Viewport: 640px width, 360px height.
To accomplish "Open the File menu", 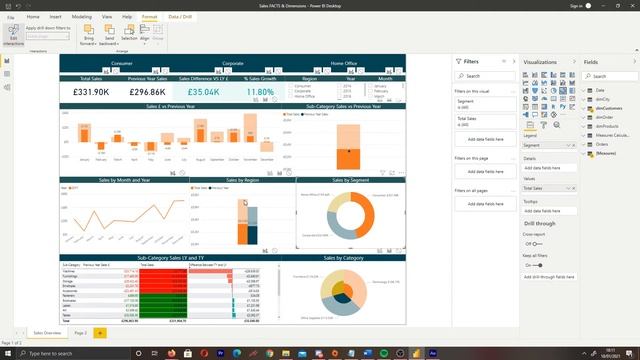I will (x=11, y=17).
